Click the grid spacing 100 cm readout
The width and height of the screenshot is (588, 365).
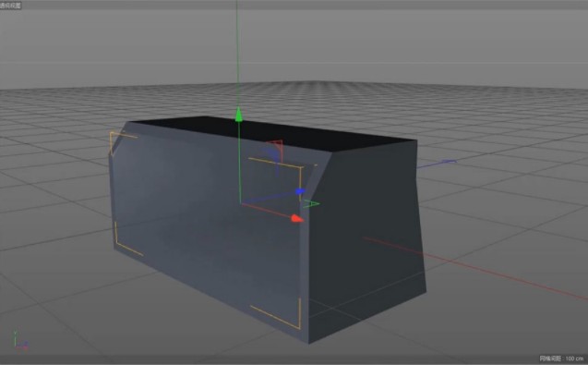[x=561, y=359]
